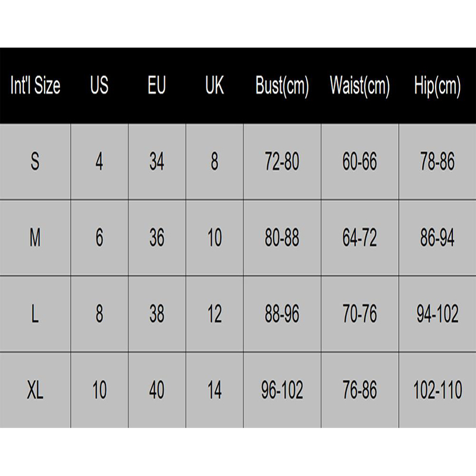Click the Int'l Size column header
Viewport: 476px width, 476px height.
[x=35, y=86]
